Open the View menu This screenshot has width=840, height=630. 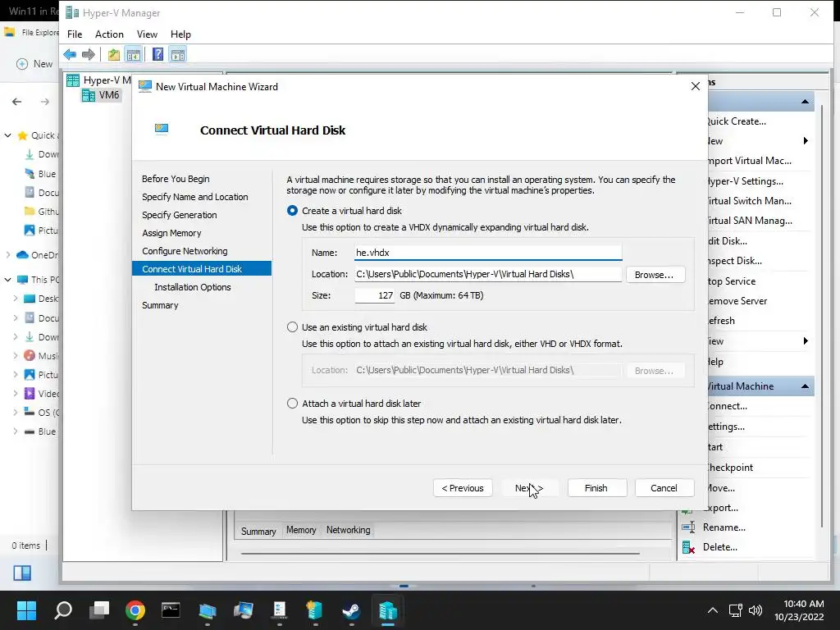[147, 34]
